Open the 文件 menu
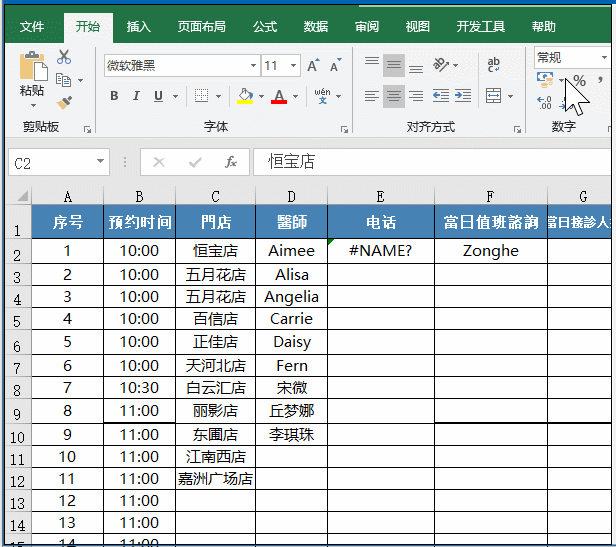Viewport: 616px width, 547px height. 32,27
